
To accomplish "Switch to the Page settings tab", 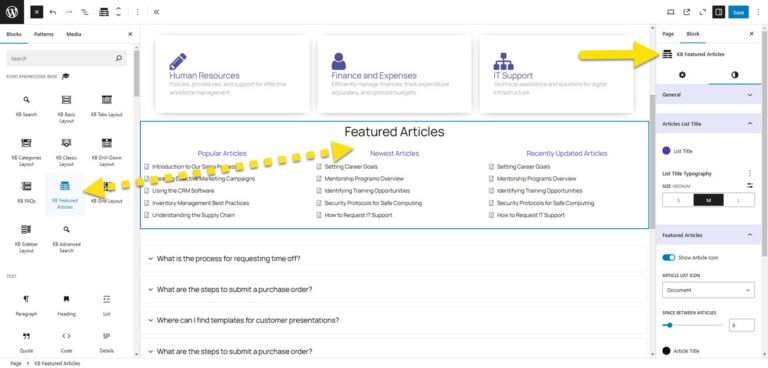I will (x=668, y=34).
